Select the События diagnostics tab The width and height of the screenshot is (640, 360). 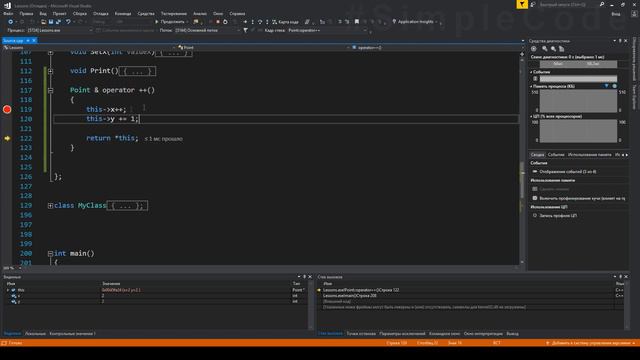(x=556, y=155)
